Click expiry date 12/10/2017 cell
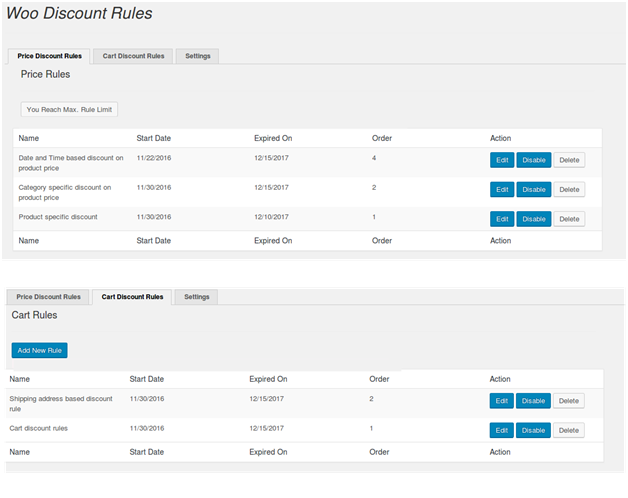Viewport: 628px width, 498px height. click(x=271, y=217)
